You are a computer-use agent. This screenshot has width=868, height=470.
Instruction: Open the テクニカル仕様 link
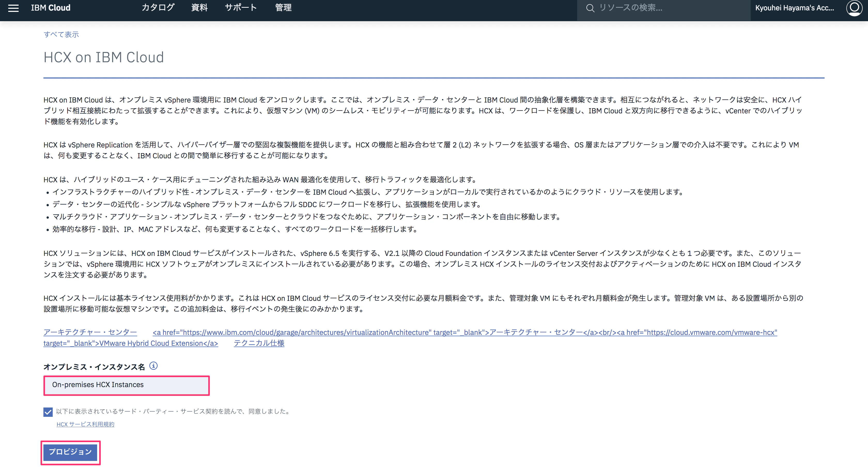click(x=259, y=343)
